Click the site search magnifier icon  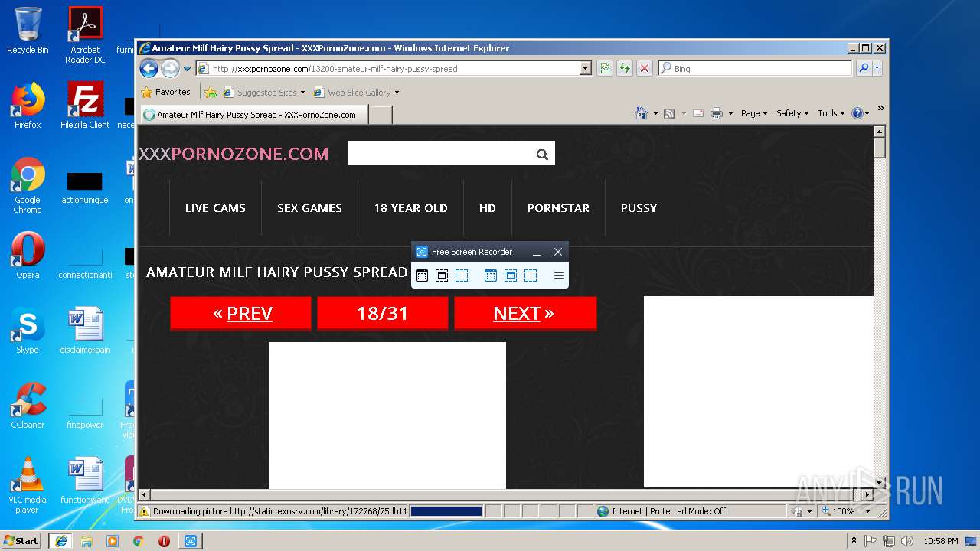pyautogui.click(x=542, y=155)
